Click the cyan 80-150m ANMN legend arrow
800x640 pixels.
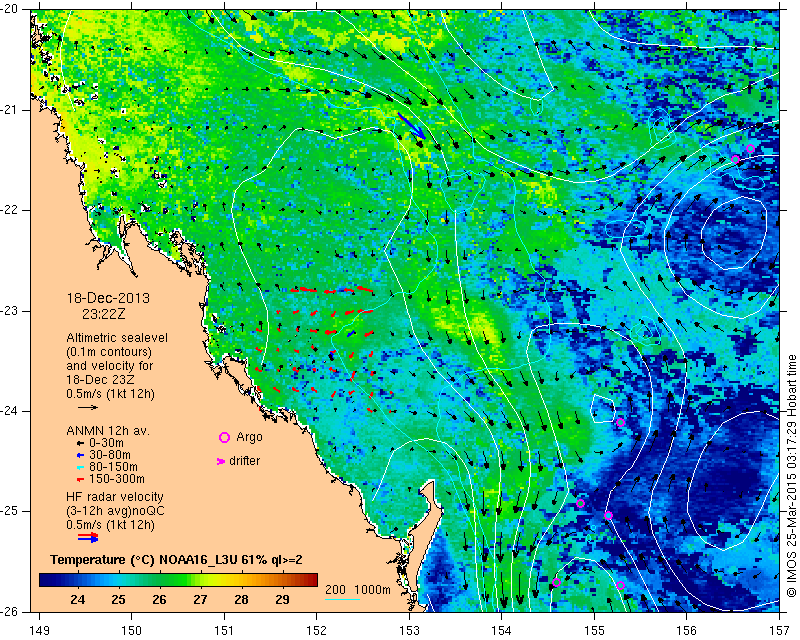coord(80,467)
